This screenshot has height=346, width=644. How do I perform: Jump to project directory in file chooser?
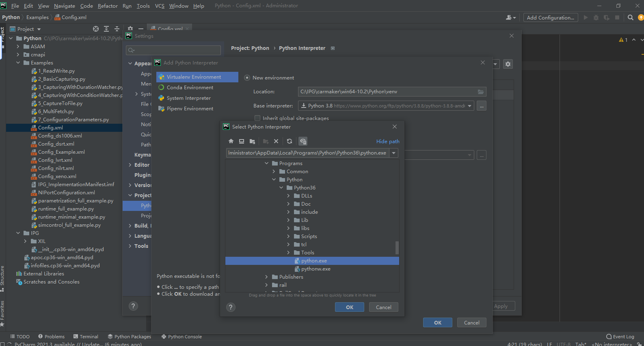coord(252,141)
